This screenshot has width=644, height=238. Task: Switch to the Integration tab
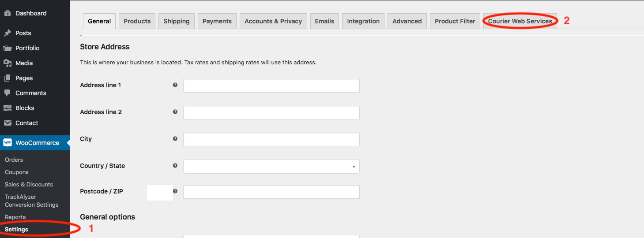pos(363,21)
